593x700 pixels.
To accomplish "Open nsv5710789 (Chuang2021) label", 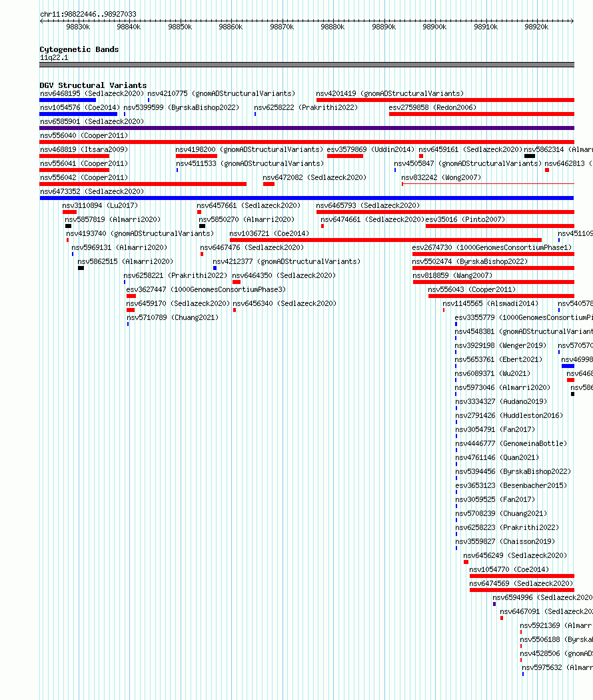I will 173,317.
